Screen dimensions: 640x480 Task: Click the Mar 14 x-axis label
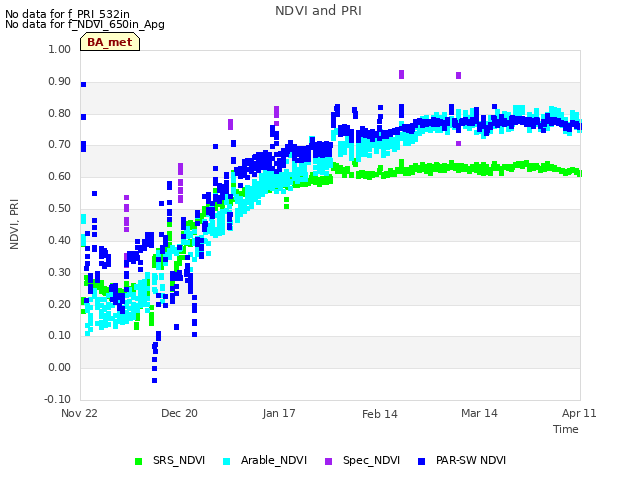479,413
